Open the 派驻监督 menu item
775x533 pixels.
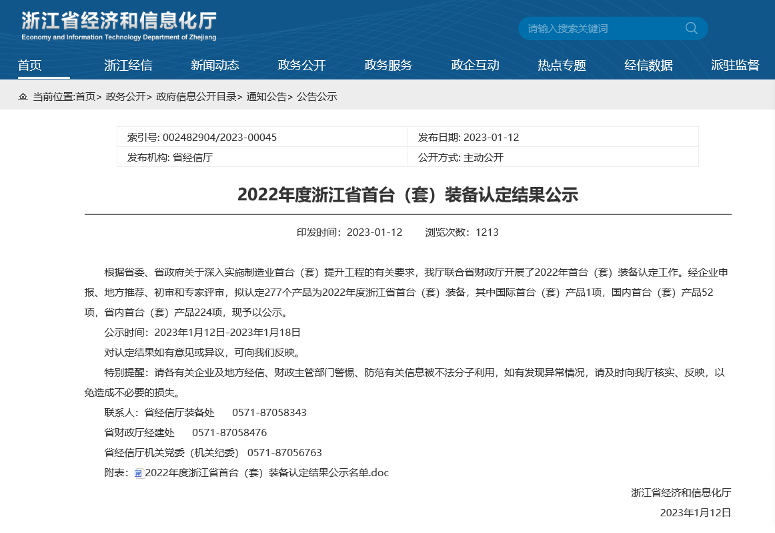[735, 65]
